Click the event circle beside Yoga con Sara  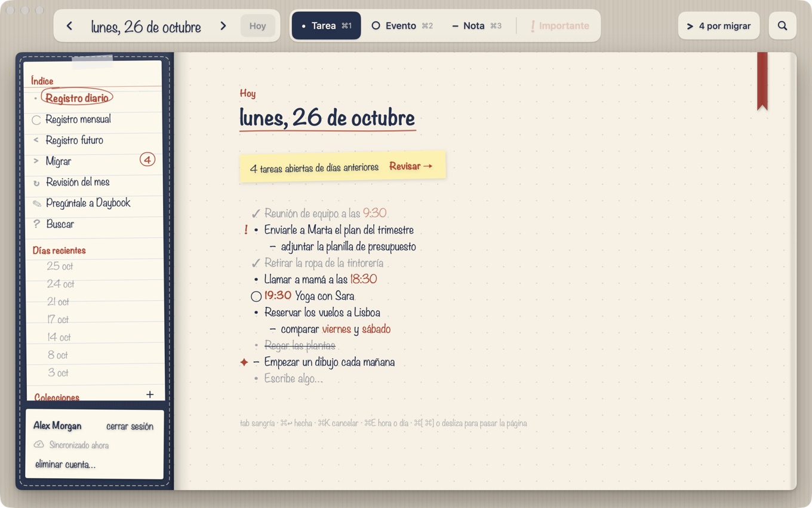(256, 296)
